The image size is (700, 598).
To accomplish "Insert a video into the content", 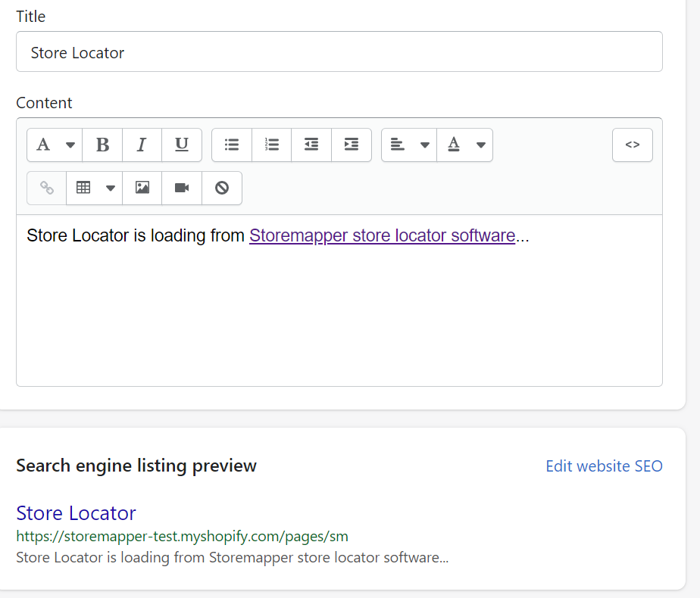I will [181, 188].
